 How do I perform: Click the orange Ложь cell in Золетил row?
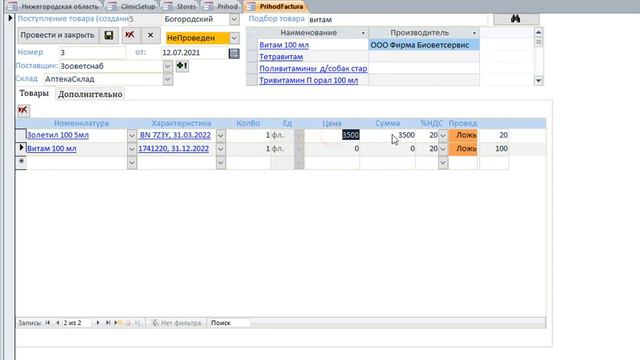pos(463,135)
